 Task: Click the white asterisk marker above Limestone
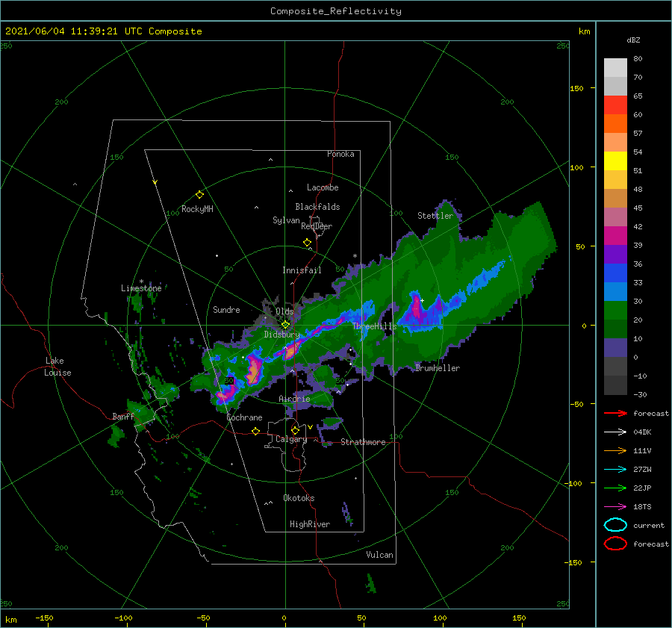141,282
